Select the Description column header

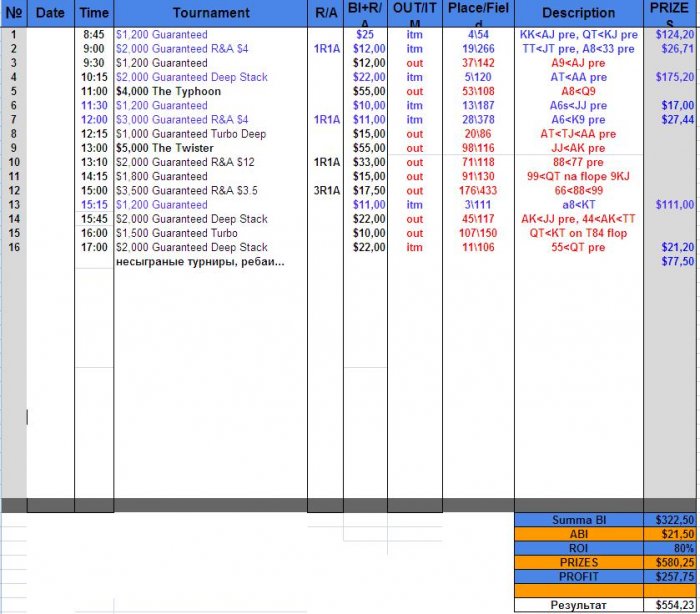tap(579, 13)
